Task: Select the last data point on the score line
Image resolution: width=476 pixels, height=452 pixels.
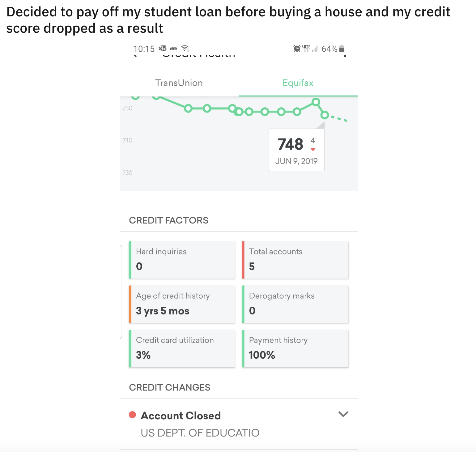Action: tap(325, 115)
